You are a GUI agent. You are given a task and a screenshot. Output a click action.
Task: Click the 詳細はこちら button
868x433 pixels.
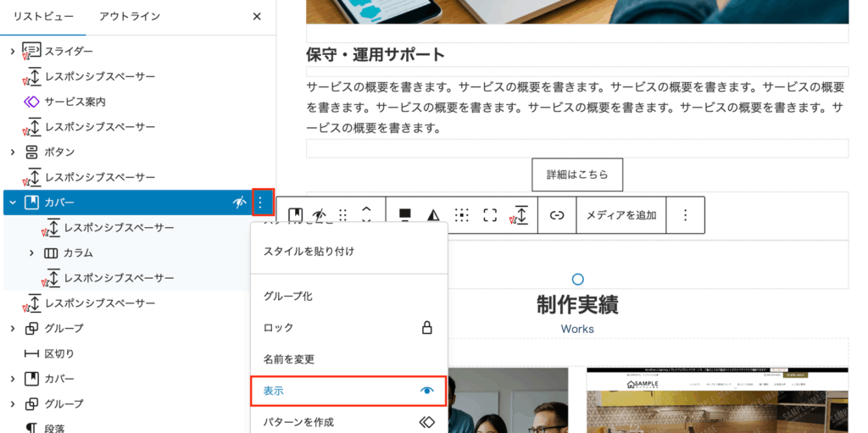pyautogui.click(x=577, y=175)
